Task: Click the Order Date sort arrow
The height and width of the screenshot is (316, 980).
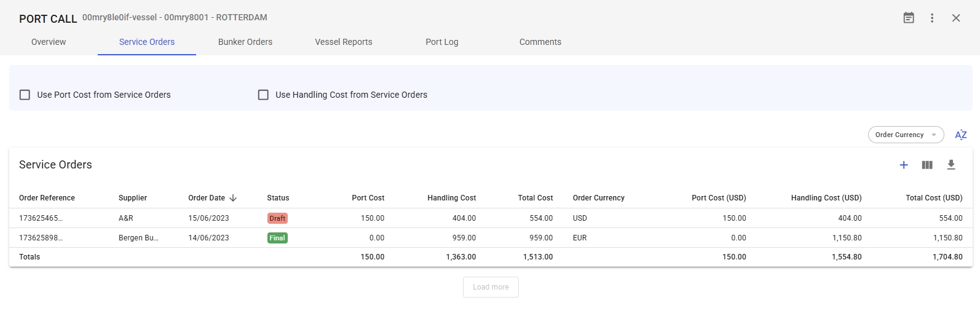Action: point(233,198)
